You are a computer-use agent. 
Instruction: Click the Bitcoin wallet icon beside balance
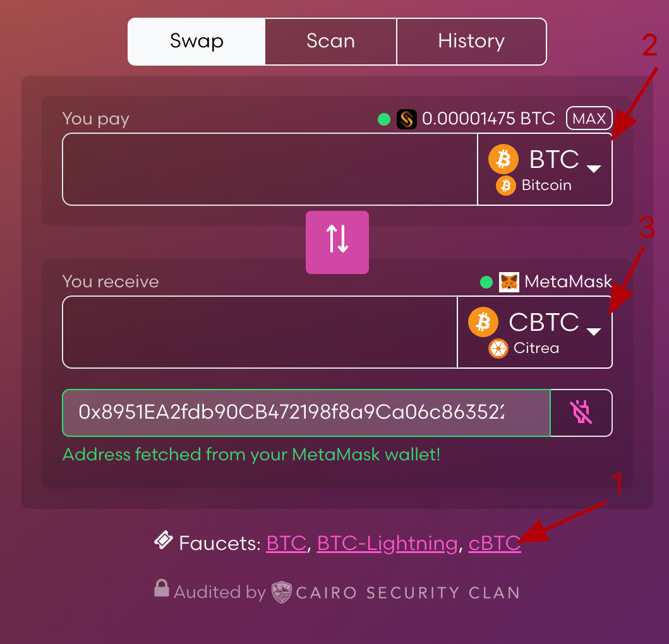(407, 119)
